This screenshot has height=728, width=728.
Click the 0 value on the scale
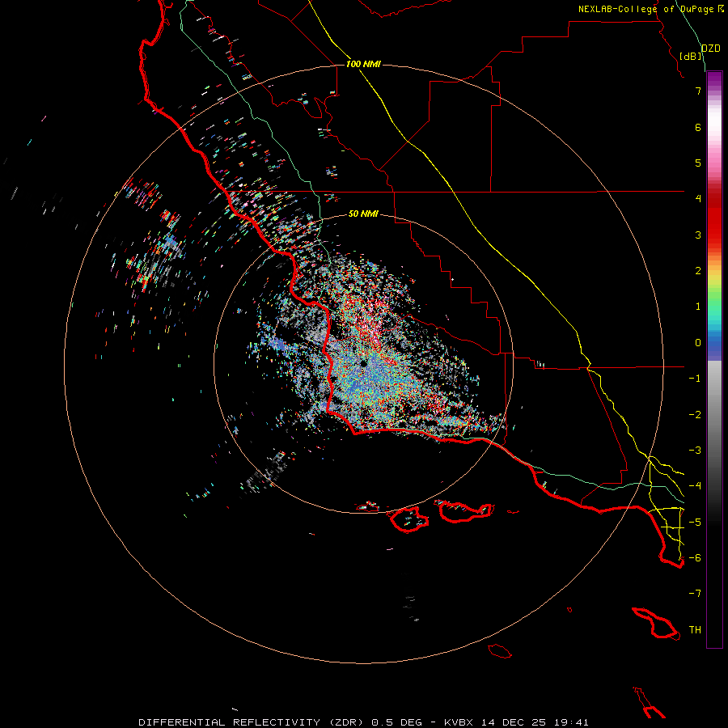[x=698, y=343]
